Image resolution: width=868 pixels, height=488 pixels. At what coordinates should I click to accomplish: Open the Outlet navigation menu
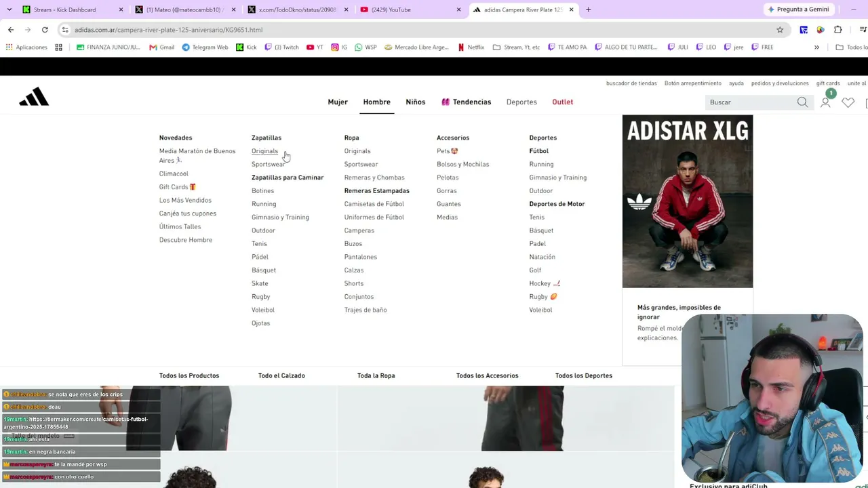tap(563, 102)
